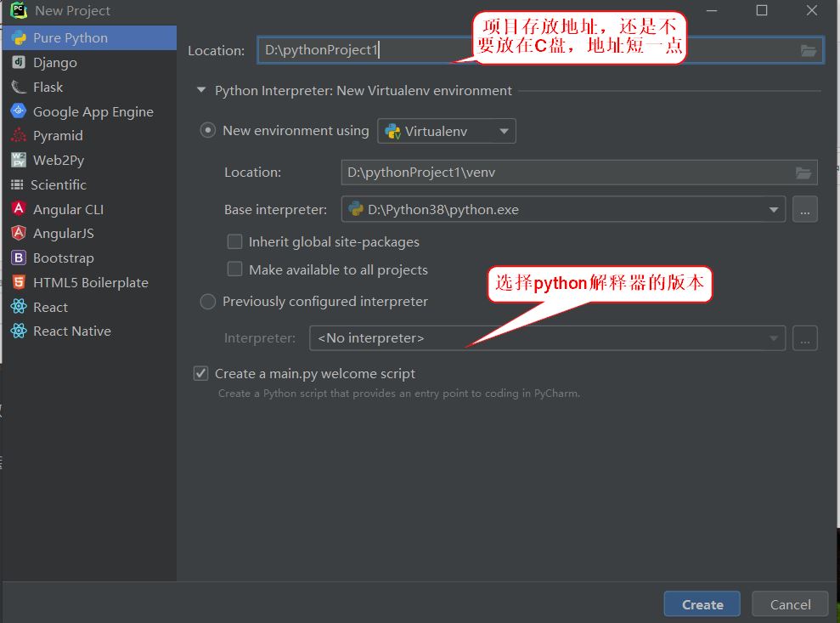This screenshot has height=623, width=840.
Task: Click the Pyramid project icon
Action: click(x=19, y=135)
